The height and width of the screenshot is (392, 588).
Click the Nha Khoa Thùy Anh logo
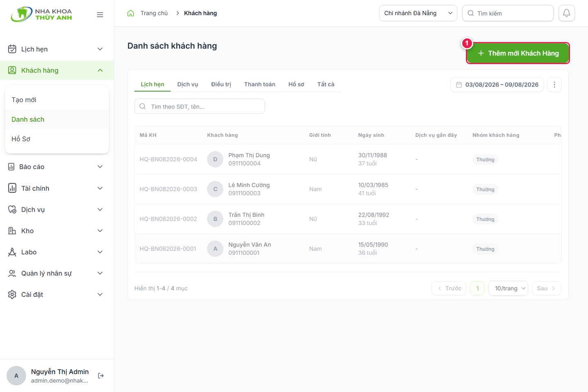(42, 14)
